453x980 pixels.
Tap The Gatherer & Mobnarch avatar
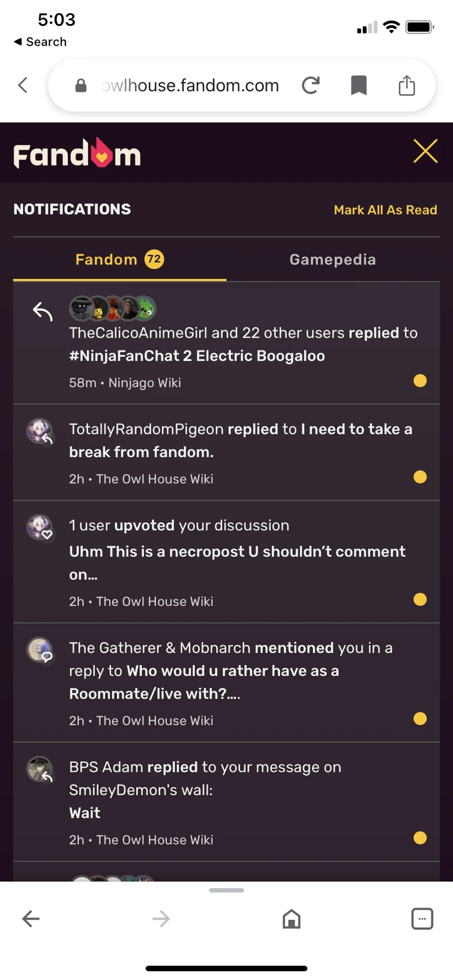click(x=40, y=650)
